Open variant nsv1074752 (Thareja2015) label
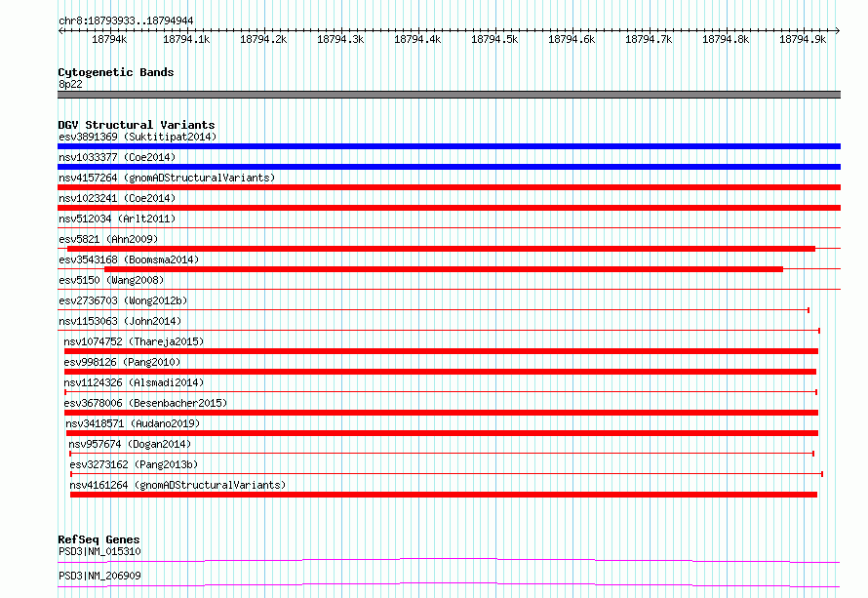Viewport: 868px width, 598px height. tap(134, 341)
